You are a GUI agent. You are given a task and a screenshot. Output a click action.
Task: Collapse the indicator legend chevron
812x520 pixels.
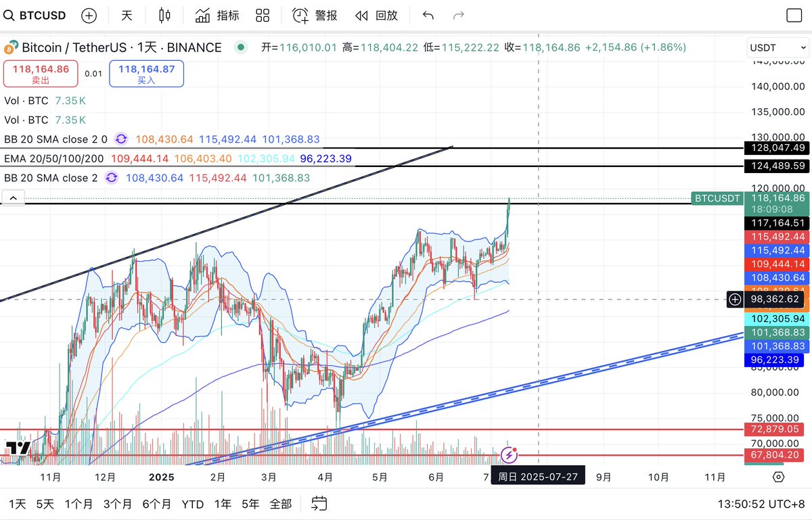tap(14, 197)
